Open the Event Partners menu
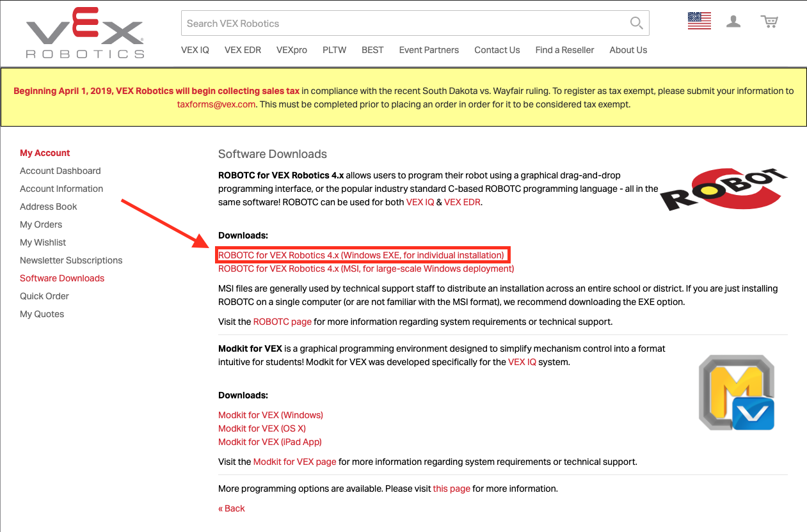This screenshot has height=532, width=807. point(429,50)
